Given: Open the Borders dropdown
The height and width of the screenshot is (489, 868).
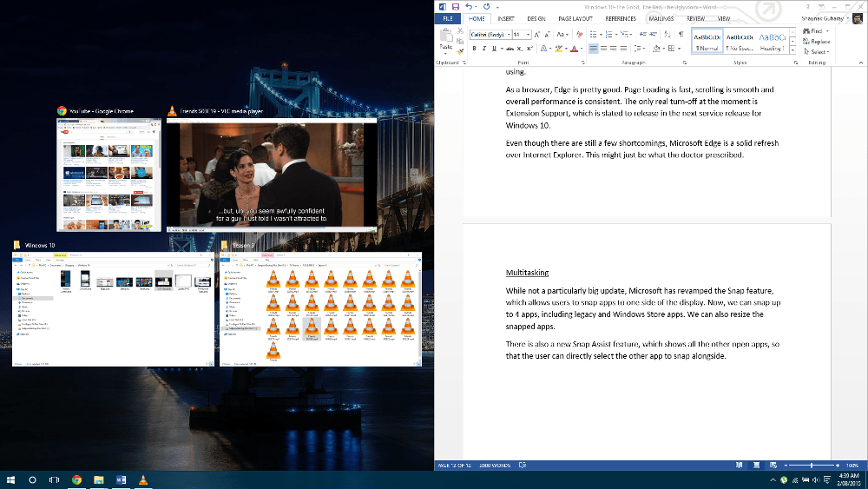Looking at the screenshot, I should pos(679,49).
